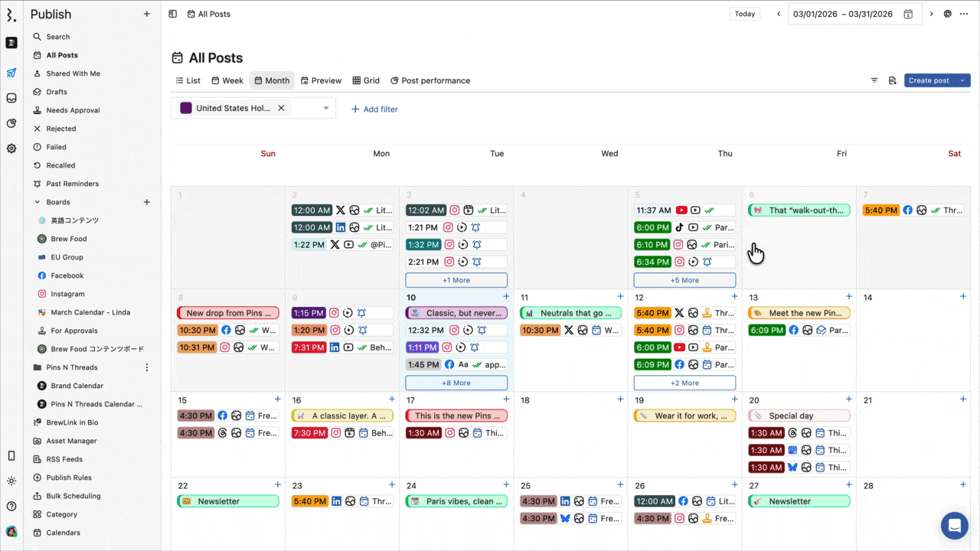The width and height of the screenshot is (980, 551).
Task: Open the Create post dropdown arrow
Action: pyautogui.click(x=962, y=80)
